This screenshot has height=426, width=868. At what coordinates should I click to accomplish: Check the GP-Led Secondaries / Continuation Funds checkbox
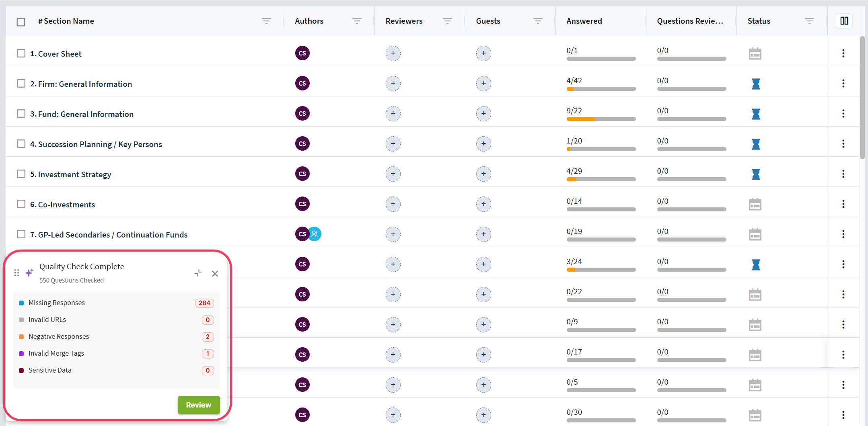[21, 234]
